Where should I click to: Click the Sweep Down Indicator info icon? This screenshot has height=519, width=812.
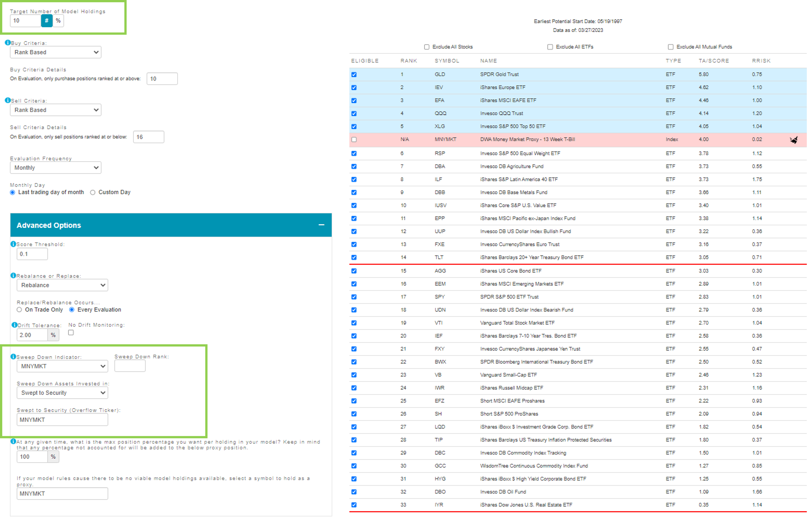pyautogui.click(x=13, y=357)
